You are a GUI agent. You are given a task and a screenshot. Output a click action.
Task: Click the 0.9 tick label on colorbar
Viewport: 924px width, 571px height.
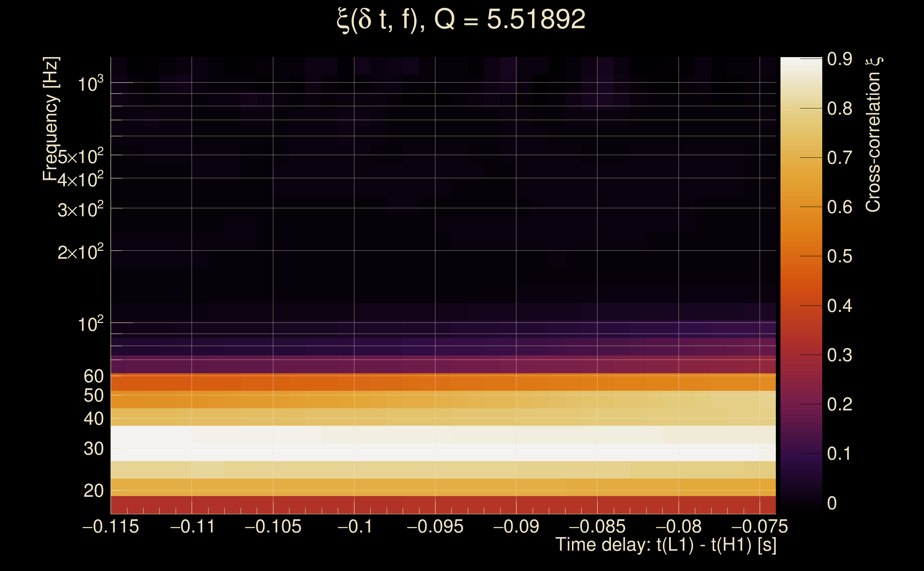[839, 59]
